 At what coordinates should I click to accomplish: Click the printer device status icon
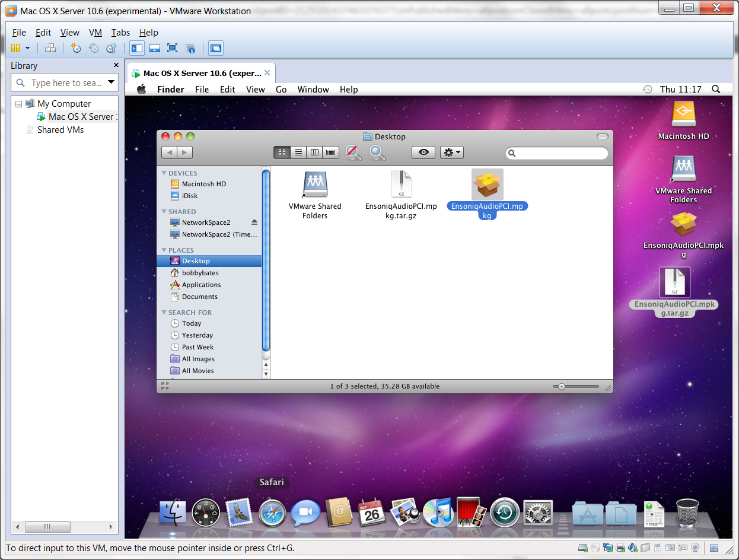[x=620, y=548]
